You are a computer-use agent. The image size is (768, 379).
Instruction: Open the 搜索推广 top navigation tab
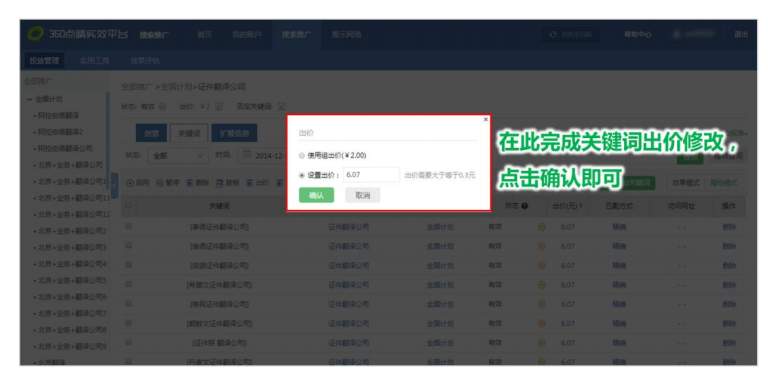295,34
